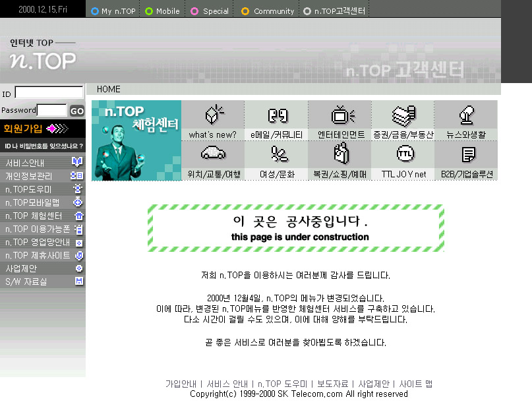Click the GO login button

[x=77, y=111]
